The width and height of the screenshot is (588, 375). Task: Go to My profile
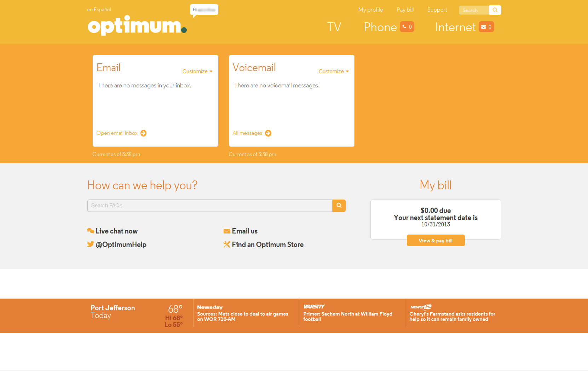[370, 10]
